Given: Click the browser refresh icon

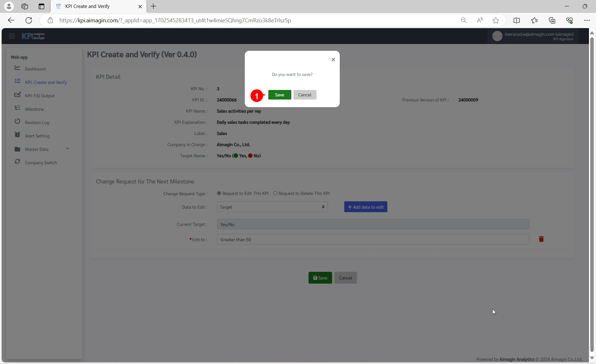Looking at the screenshot, I should pyautogui.click(x=29, y=20).
